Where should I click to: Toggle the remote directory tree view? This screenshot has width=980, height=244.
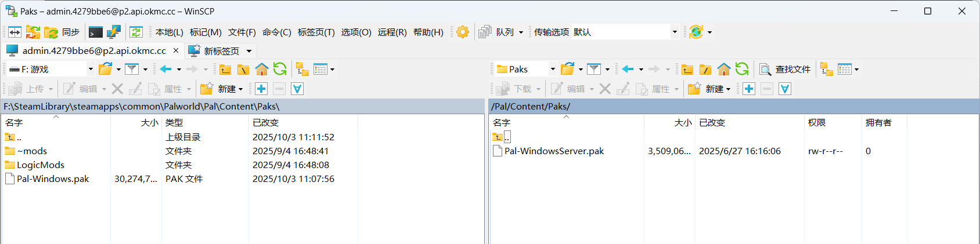[826, 70]
